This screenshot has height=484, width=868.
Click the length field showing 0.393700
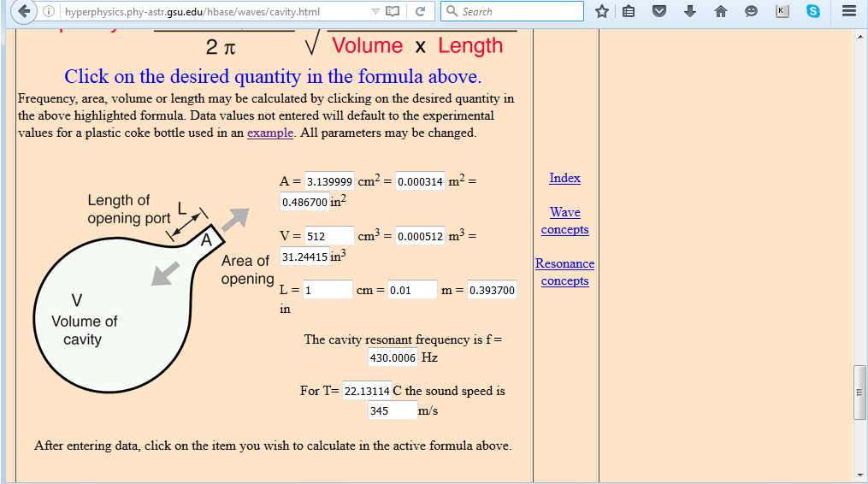[x=492, y=290]
